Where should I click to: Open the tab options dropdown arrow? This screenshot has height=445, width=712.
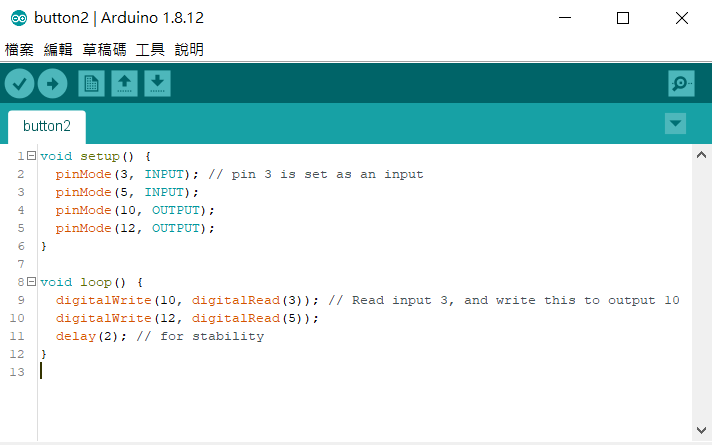pos(676,124)
